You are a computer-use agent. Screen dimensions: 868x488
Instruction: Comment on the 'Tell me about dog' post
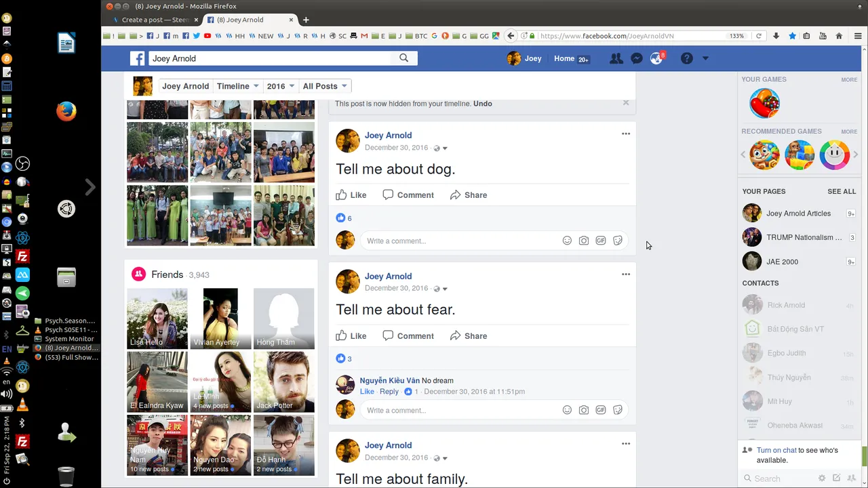coord(408,195)
